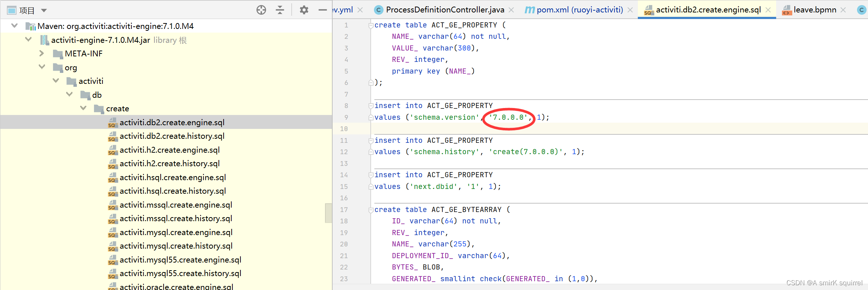The image size is (868, 290).
Task: Fold the insert statement at line 11
Action: pyautogui.click(x=371, y=141)
